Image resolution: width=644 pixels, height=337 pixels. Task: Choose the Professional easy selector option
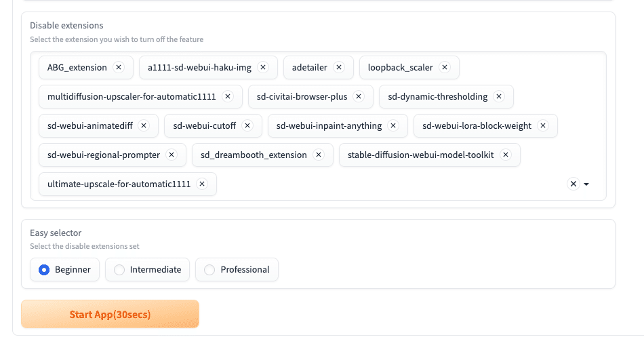point(209,270)
